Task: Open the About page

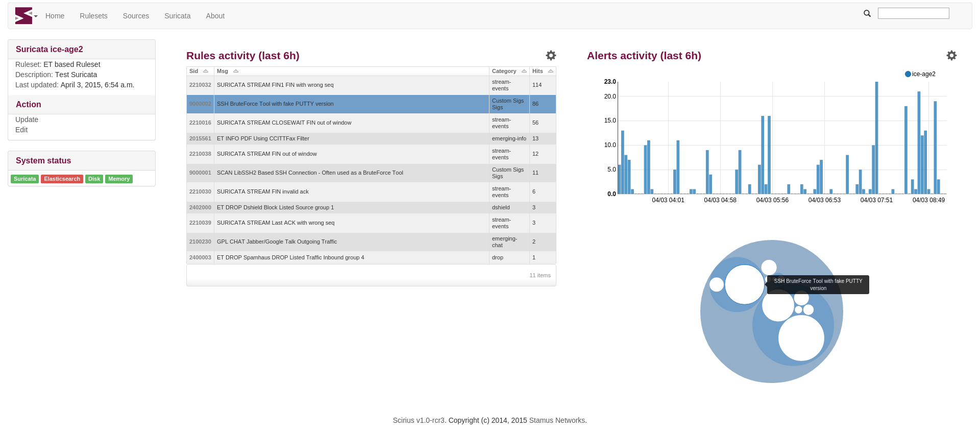Action: tap(215, 16)
